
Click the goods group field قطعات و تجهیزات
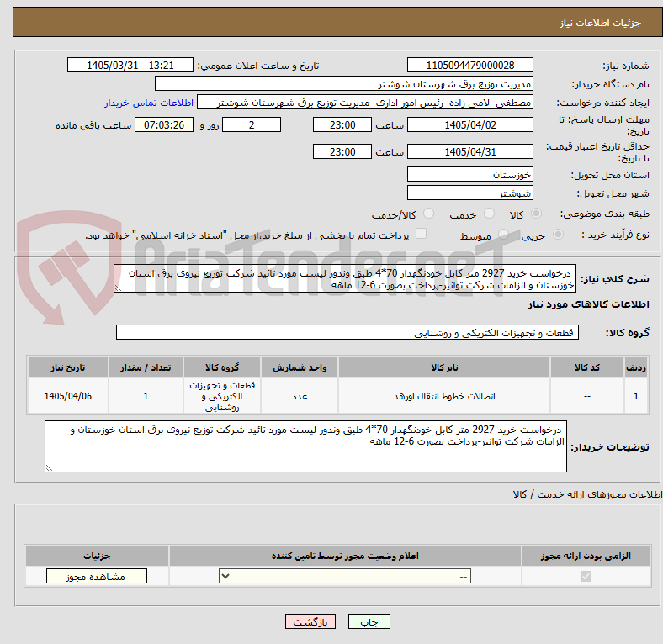pyautogui.click(x=347, y=333)
